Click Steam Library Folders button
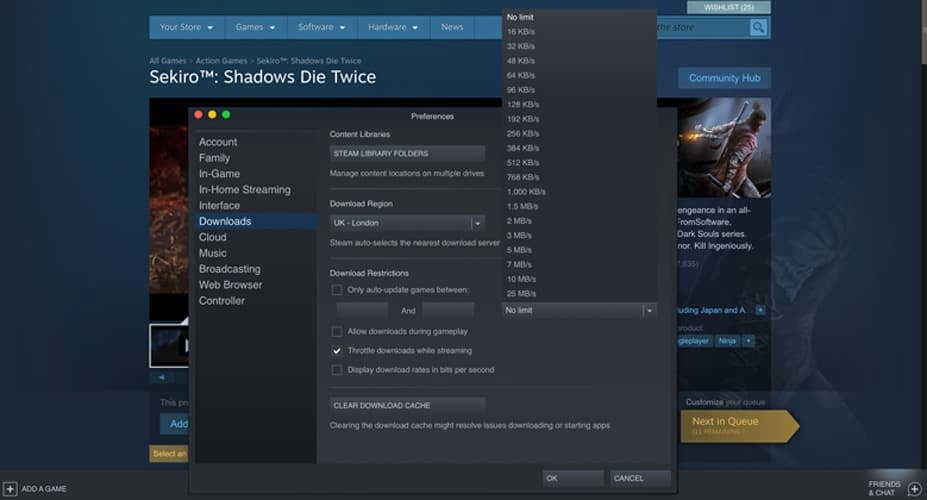The width and height of the screenshot is (927, 500). pyautogui.click(x=407, y=154)
